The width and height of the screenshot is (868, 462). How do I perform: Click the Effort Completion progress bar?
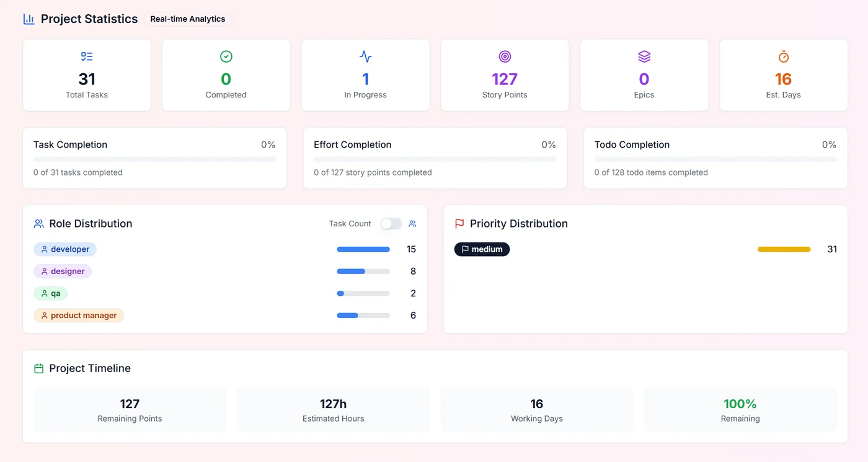[x=435, y=159]
